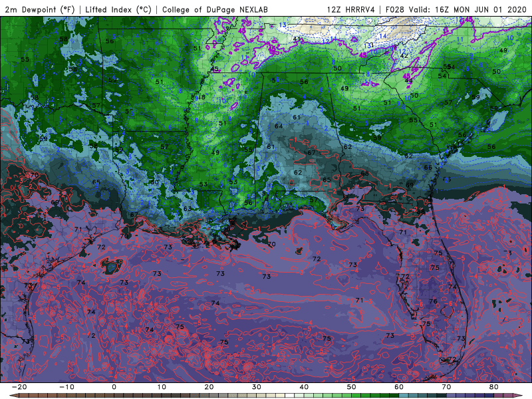Screen dimensions: 532x399
Task: Click the dewpoint value 66 near the Georgia coast
Action: [x=428, y=168]
